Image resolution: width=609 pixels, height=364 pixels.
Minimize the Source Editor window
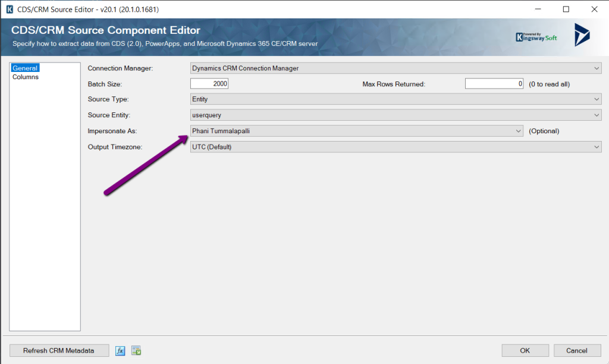coord(538,10)
